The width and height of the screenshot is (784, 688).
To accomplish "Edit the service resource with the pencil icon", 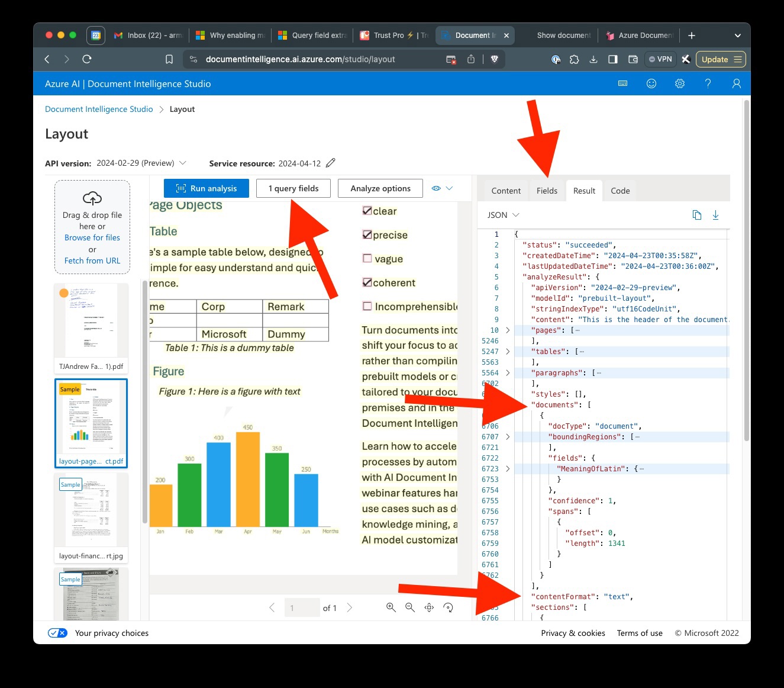I will pos(331,163).
